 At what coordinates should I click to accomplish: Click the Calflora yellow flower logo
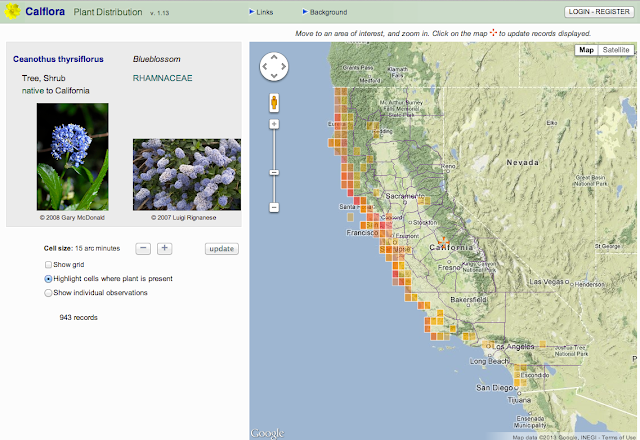click(12, 11)
